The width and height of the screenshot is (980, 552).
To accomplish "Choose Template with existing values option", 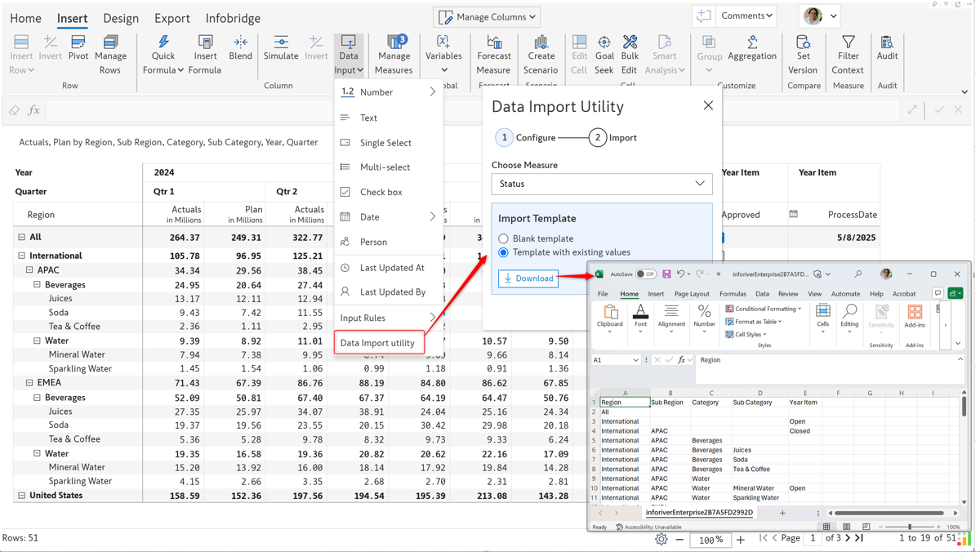I will tap(503, 252).
